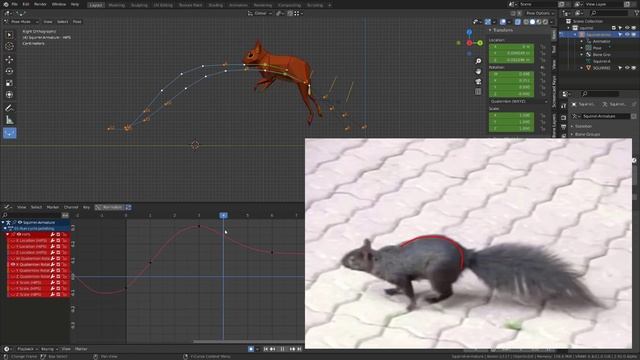This screenshot has height=360, width=640.
Task: Select the Rotate tool
Action: 9,71
